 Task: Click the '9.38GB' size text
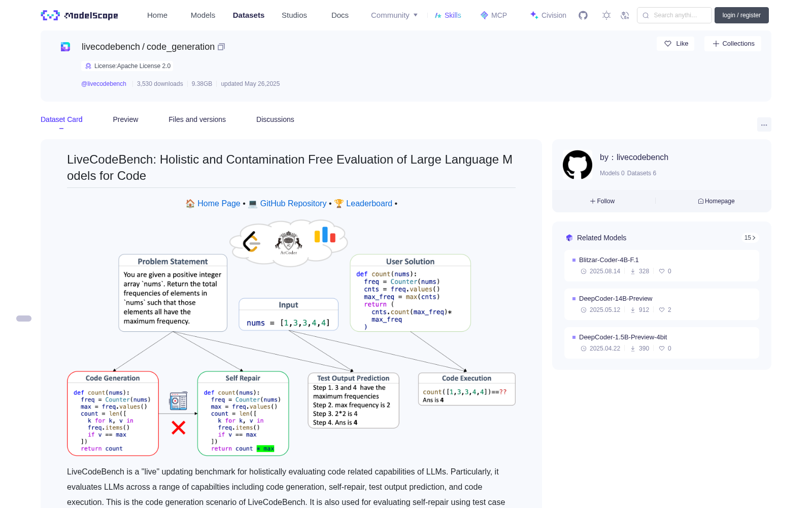[x=202, y=84]
